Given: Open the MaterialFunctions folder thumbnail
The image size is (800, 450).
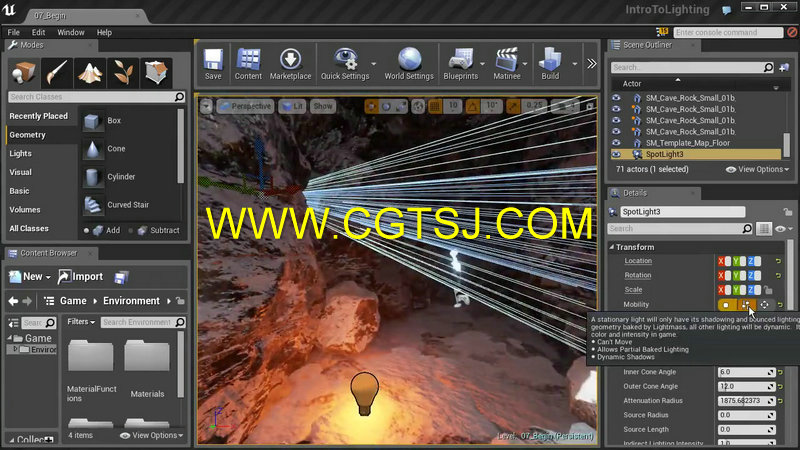Looking at the screenshot, I should (x=91, y=356).
